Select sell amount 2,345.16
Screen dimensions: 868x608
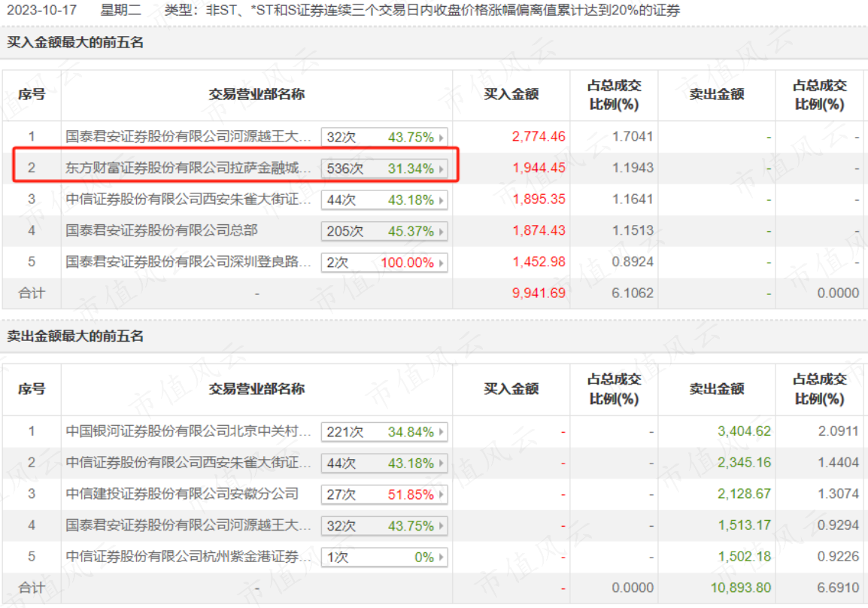point(744,462)
